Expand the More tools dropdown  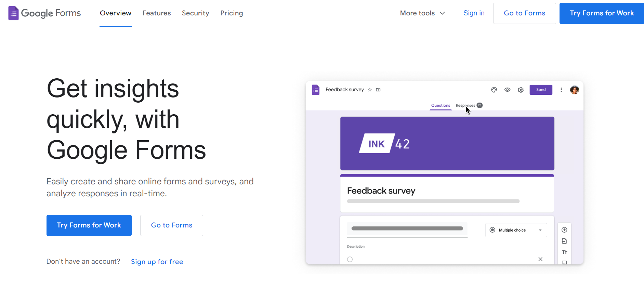coord(422,13)
